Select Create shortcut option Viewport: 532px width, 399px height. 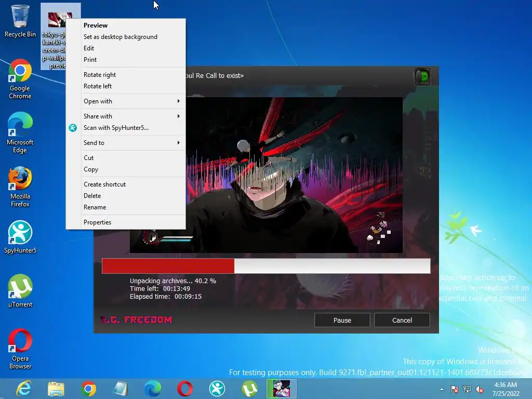pyautogui.click(x=126, y=184)
